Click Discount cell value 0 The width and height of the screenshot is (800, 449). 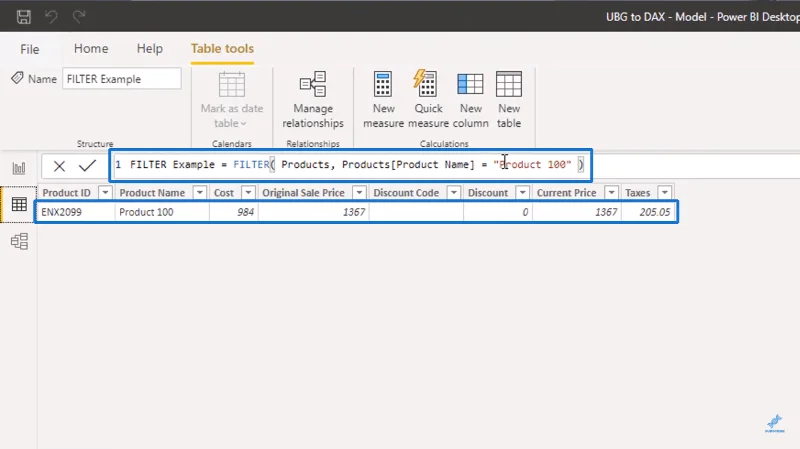click(x=525, y=212)
